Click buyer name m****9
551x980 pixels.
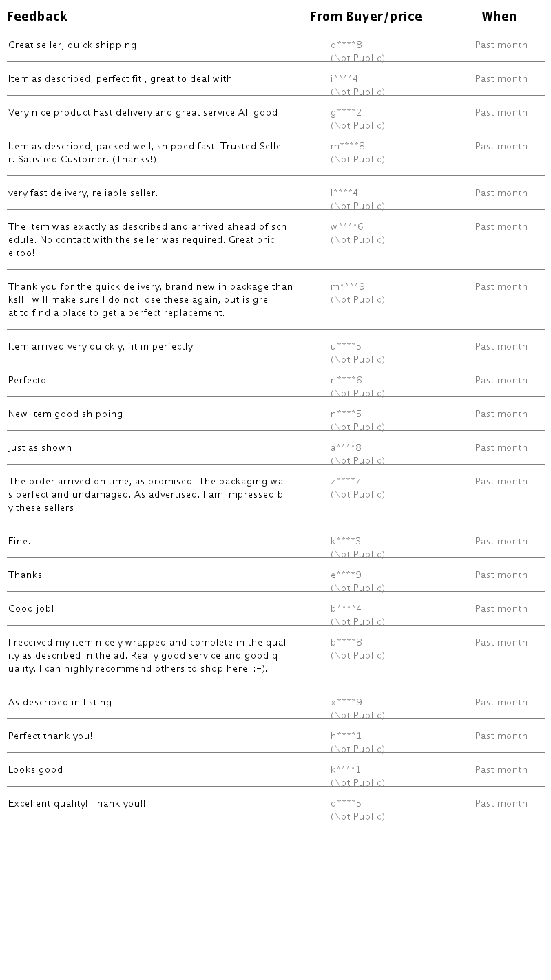pyautogui.click(x=348, y=287)
